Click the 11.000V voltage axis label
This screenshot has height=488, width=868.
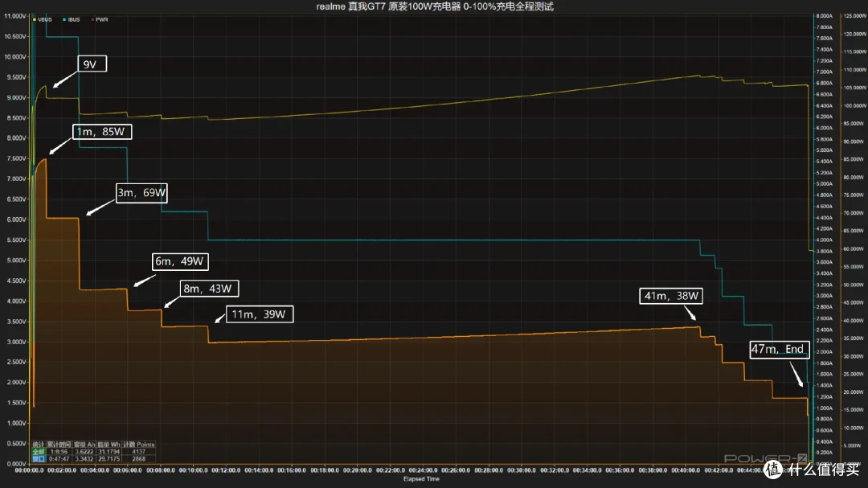click(15, 16)
